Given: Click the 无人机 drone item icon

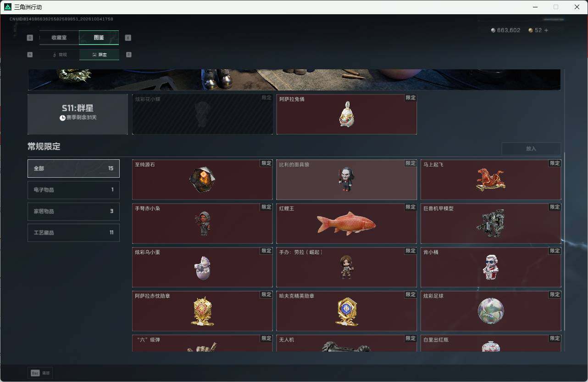Looking at the screenshot, I should (346, 346).
